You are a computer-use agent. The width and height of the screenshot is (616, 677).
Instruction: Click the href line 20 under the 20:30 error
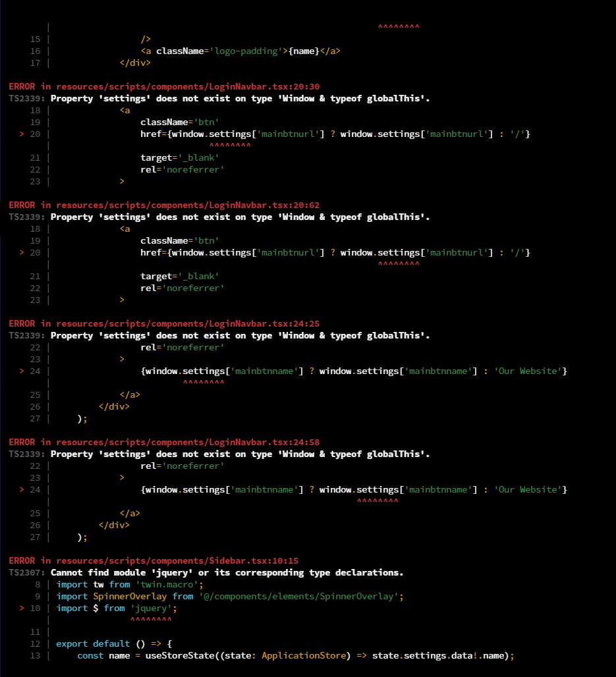coord(335,134)
